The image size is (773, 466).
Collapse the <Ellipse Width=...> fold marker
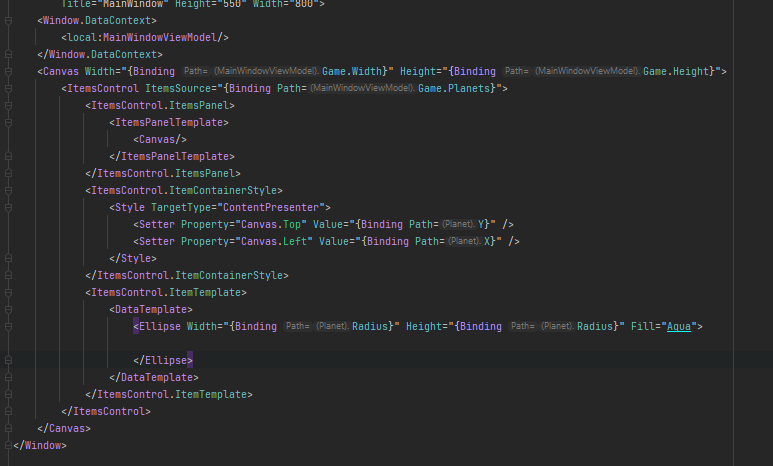point(8,327)
